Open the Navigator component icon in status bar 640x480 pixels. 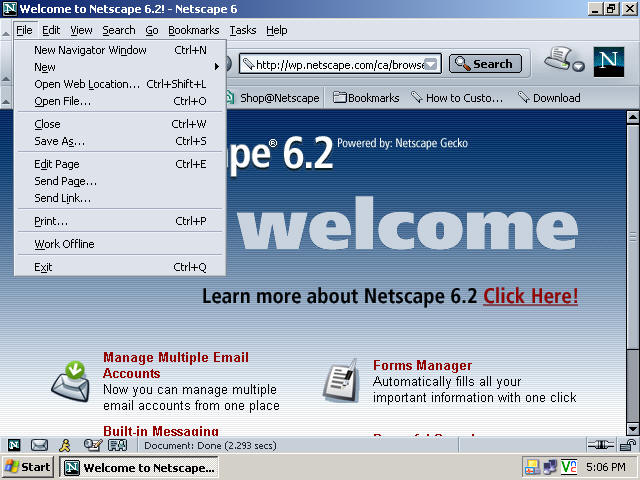click(x=14, y=445)
